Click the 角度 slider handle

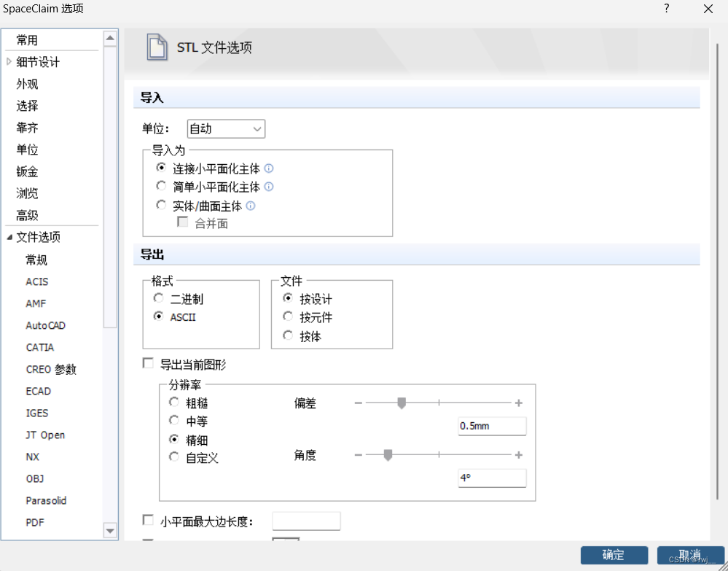click(388, 455)
